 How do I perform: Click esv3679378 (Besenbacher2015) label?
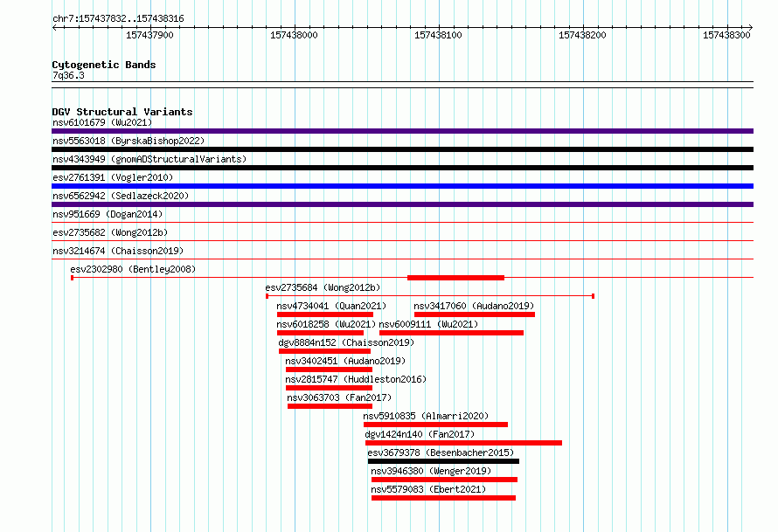pos(441,453)
